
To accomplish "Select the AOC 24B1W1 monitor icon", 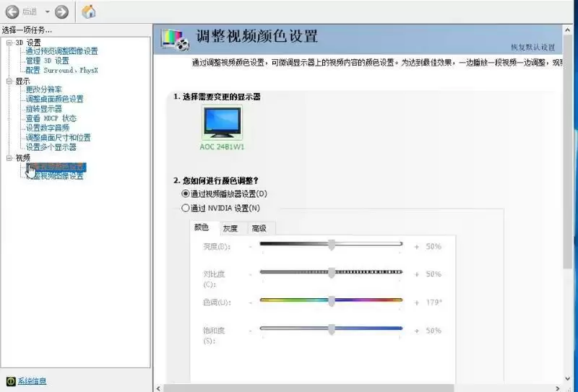I will [222, 123].
